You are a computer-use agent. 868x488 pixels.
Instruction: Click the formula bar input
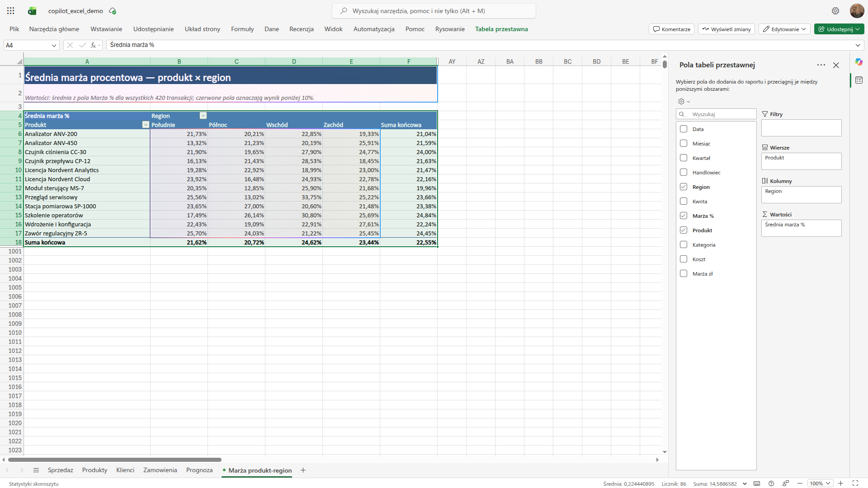(x=480, y=45)
